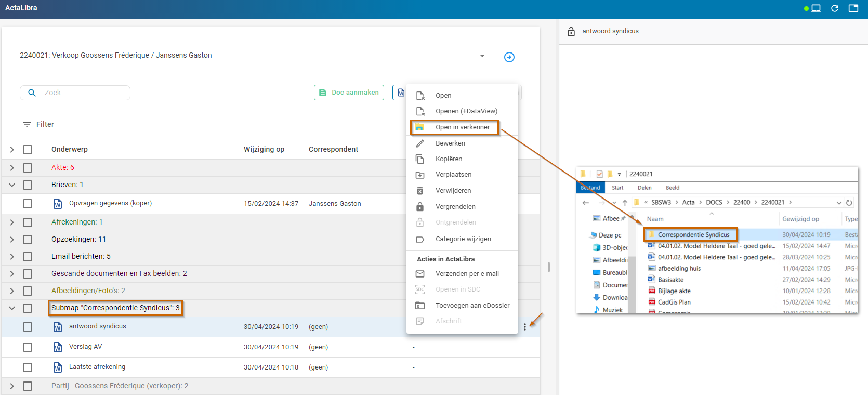Open the Start tab in Explorer window
The width and height of the screenshot is (868, 395).
click(x=617, y=188)
